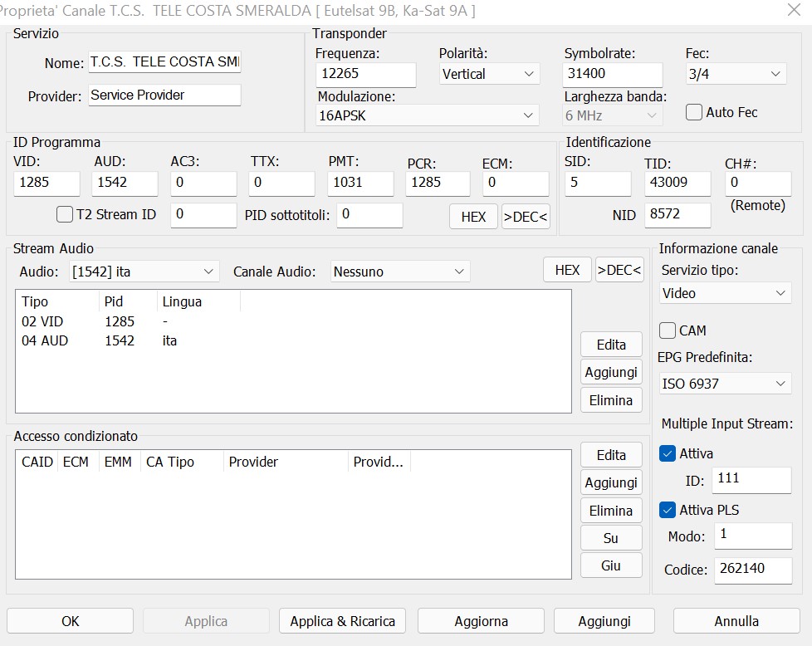Image resolution: width=812 pixels, height=646 pixels.
Task: Open the EPG Predefinita dropdown
Action: pos(725,384)
